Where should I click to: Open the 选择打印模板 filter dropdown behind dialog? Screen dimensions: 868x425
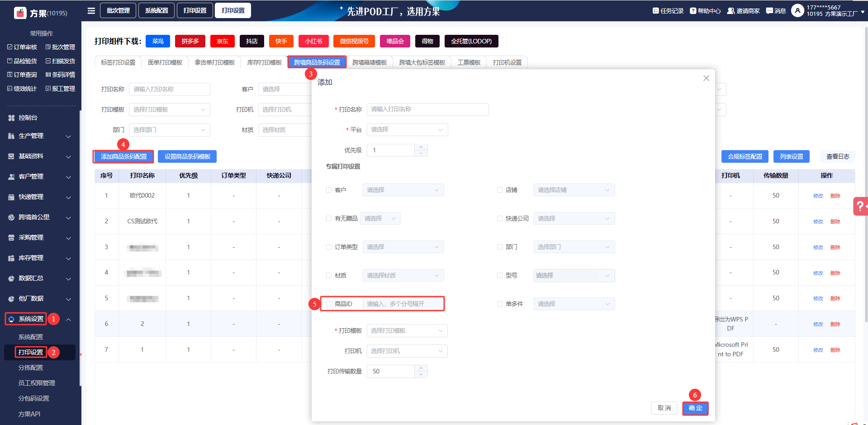(170, 109)
